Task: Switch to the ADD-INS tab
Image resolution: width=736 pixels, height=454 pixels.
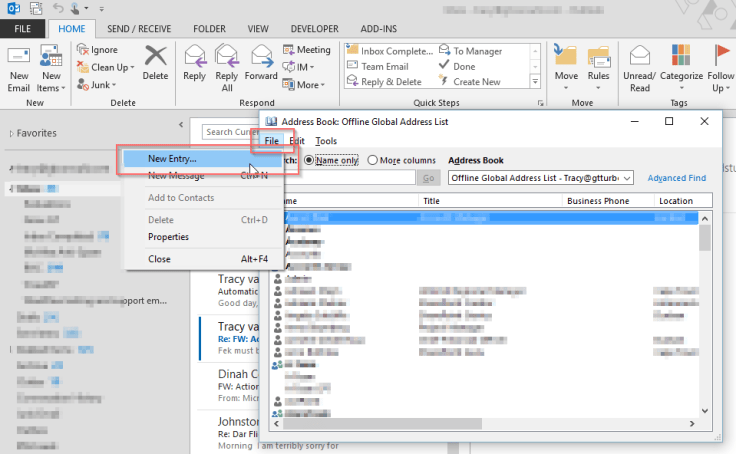Action: coord(379,29)
